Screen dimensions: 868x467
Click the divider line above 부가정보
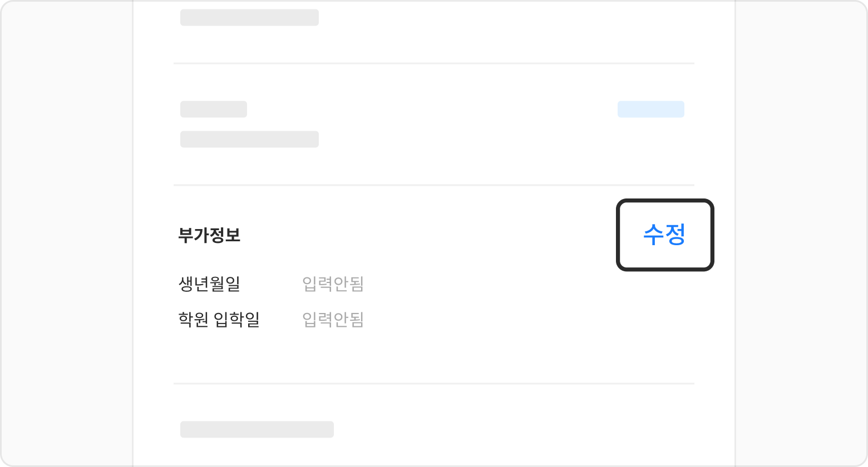tap(434, 185)
